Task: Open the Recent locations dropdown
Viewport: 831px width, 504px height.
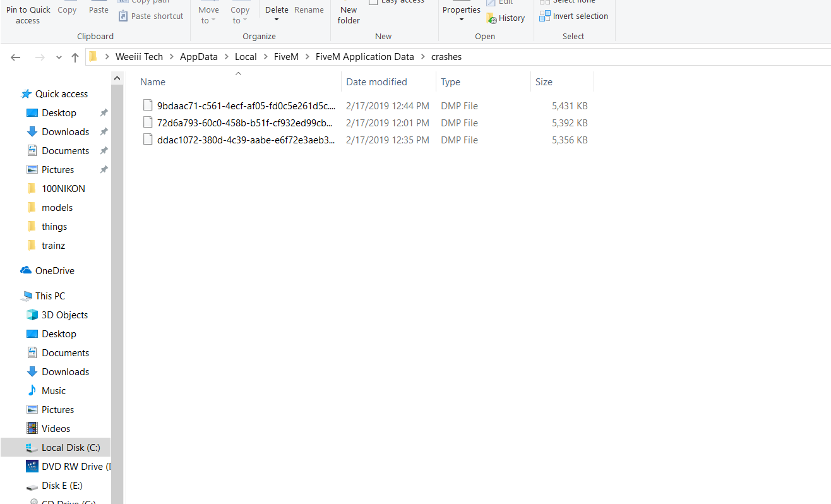Action: point(59,57)
